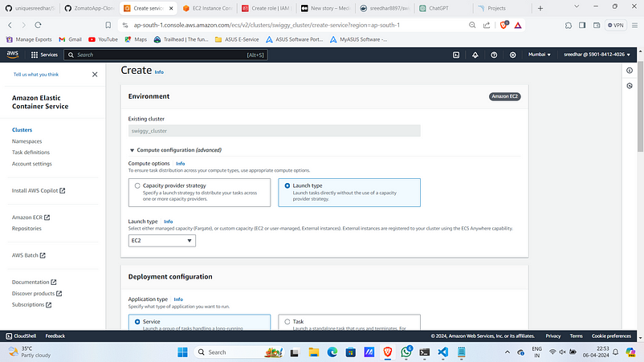Open Brave Shields icon
Viewport: 644px width, 362px height.
coord(504,25)
